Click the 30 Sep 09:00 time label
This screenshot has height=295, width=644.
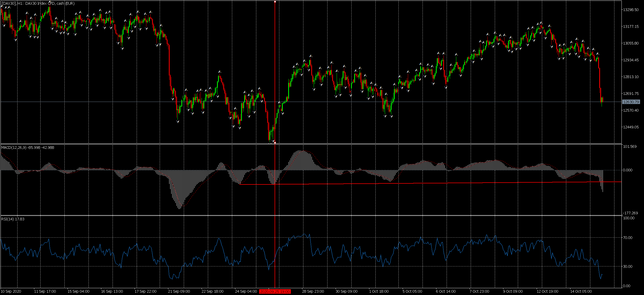click(x=347, y=291)
